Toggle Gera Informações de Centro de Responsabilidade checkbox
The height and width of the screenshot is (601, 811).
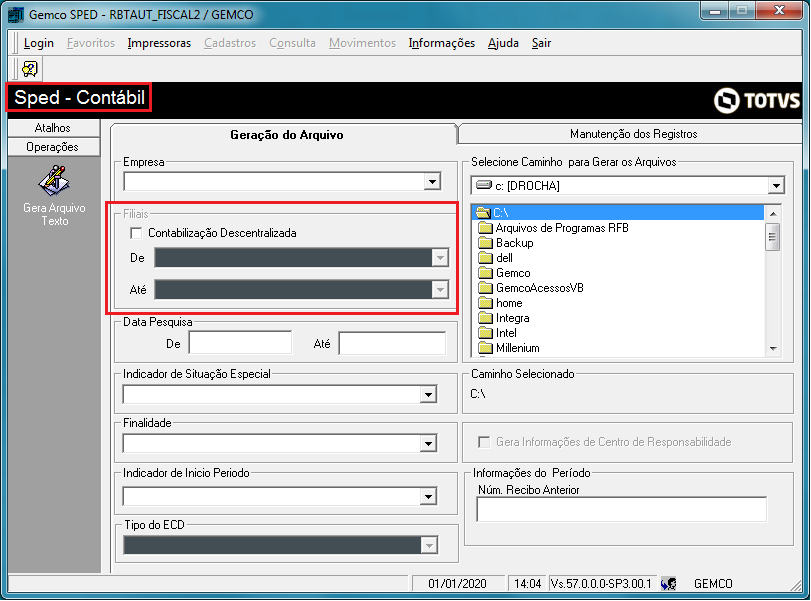click(484, 442)
